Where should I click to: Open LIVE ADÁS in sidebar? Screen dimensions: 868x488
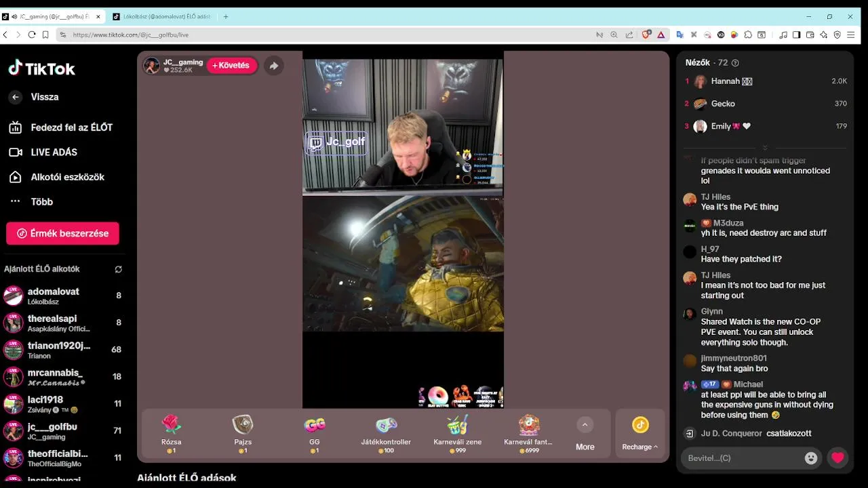[x=43, y=152]
